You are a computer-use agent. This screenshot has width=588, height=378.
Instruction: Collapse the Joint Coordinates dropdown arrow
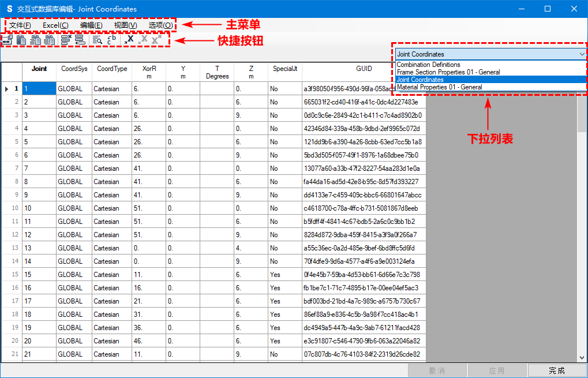click(x=581, y=54)
